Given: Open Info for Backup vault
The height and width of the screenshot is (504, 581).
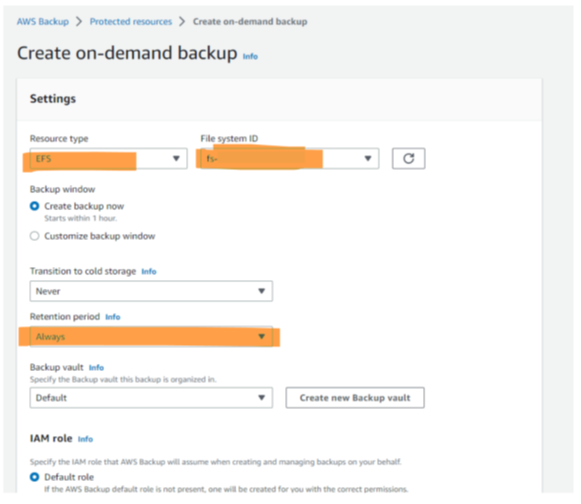Looking at the screenshot, I should pos(96,368).
